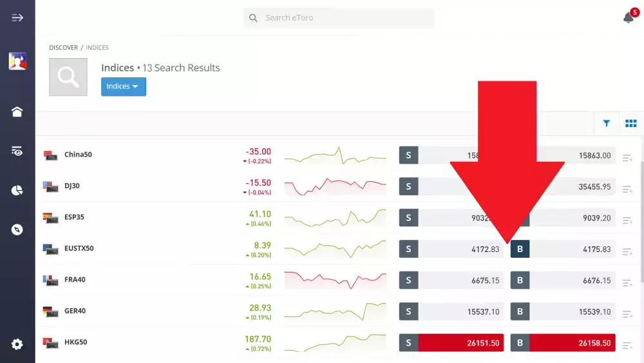The width and height of the screenshot is (644, 363).
Task: Buy EUSTX50 with B button
Action: point(520,249)
